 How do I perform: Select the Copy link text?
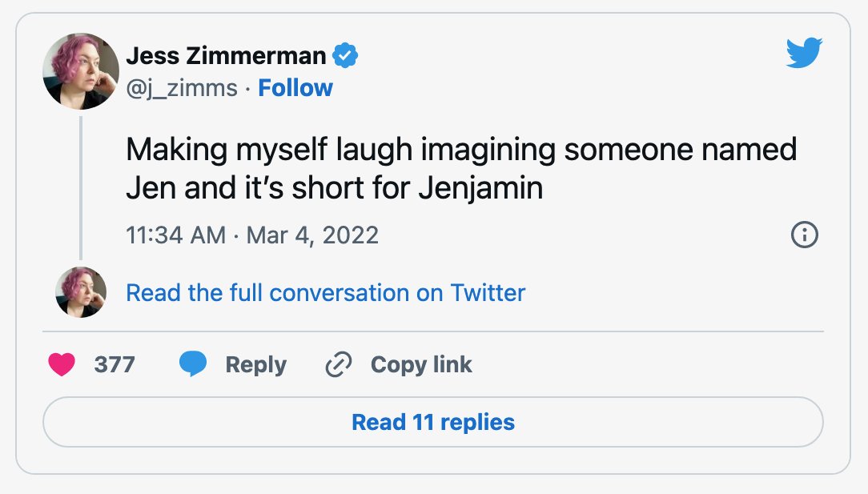(x=421, y=364)
